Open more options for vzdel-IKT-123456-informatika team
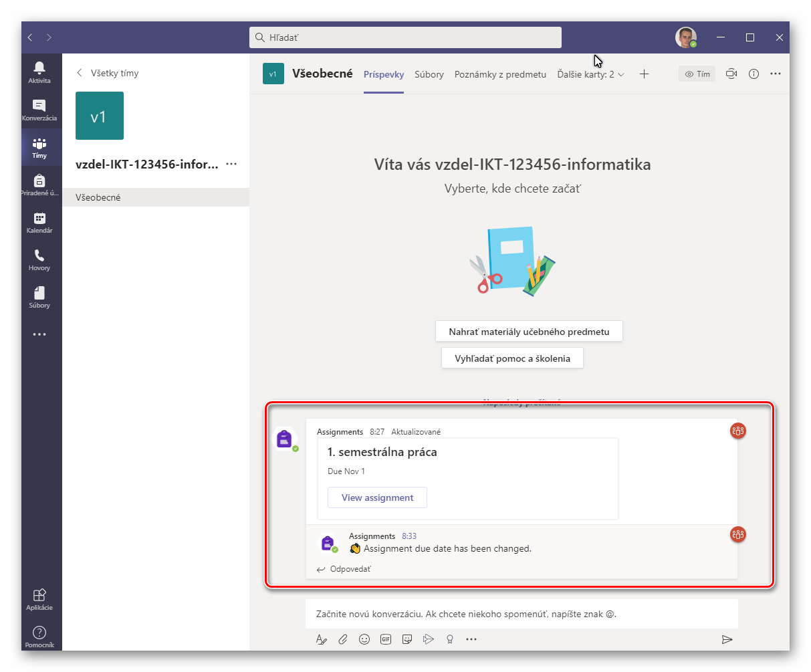 [x=231, y=164]
